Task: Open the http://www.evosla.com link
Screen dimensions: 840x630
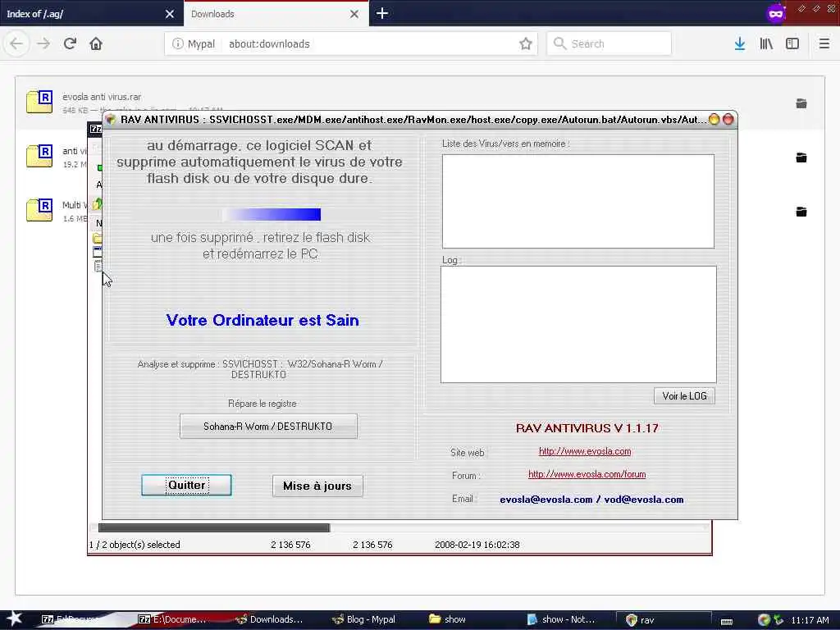Action: tap(584, 451)
